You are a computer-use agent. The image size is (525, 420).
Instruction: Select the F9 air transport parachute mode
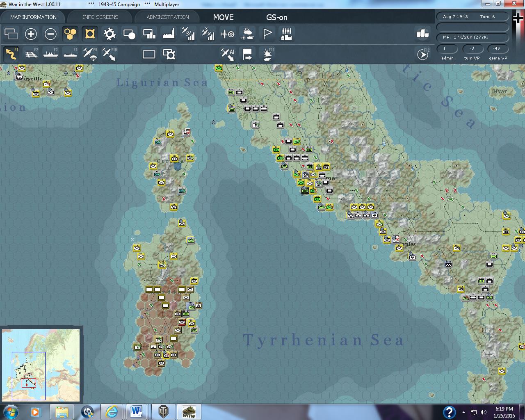coord(90,54)
